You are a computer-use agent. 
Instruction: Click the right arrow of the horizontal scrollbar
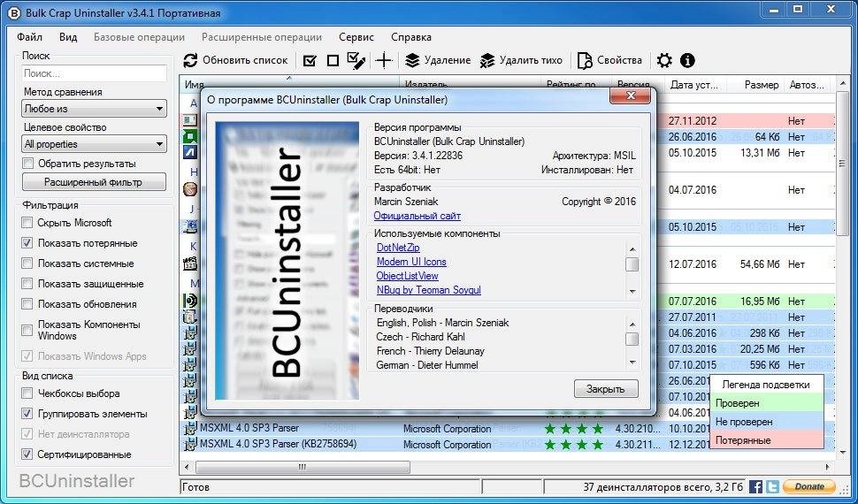pyautogui.click(x=827, y=468)
